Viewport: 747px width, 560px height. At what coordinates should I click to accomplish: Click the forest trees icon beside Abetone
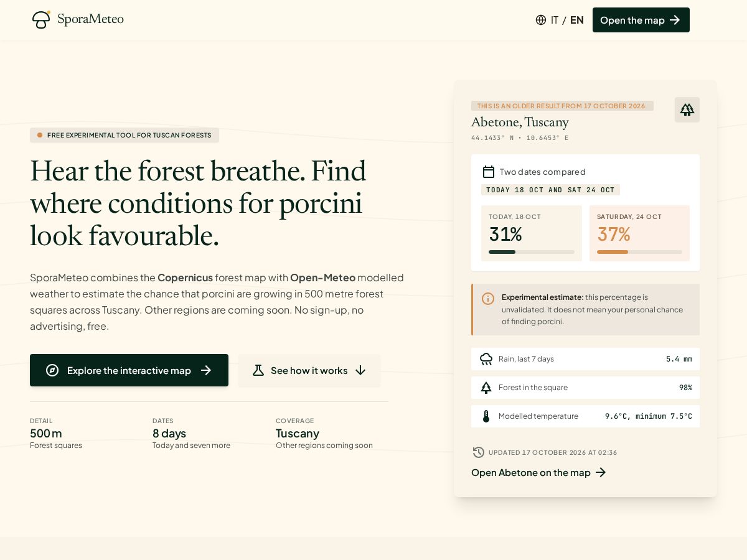pyautogui.click(x=687, y=110)
